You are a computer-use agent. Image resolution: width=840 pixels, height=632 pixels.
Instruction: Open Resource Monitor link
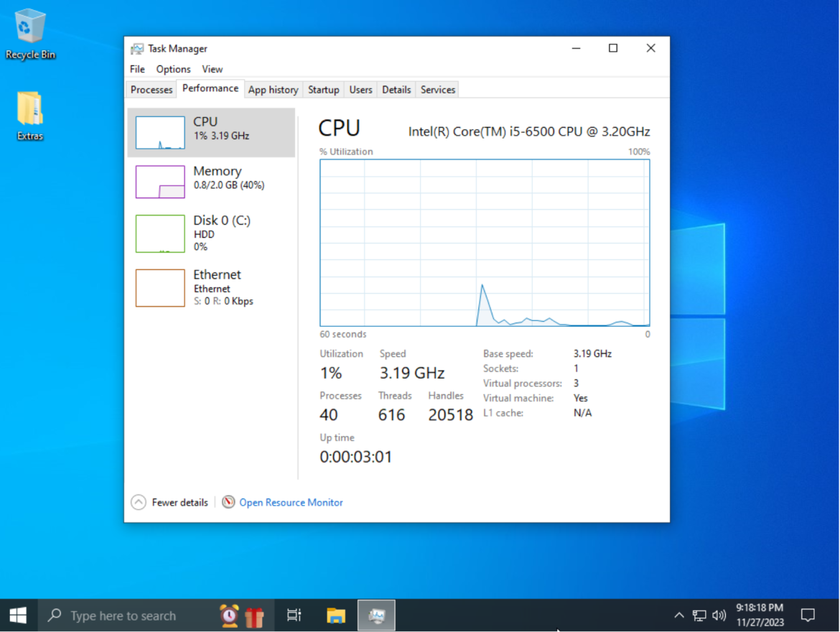[x=291, y=503]
